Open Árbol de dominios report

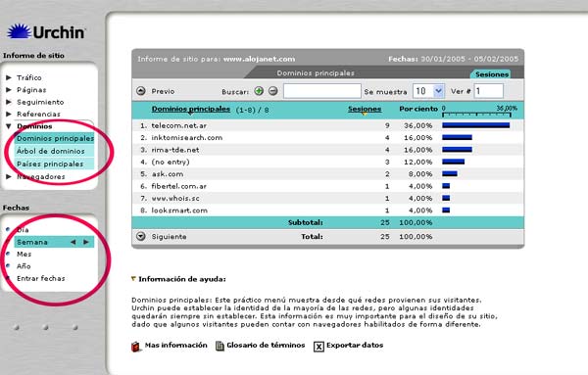click(x=51, y=151)
